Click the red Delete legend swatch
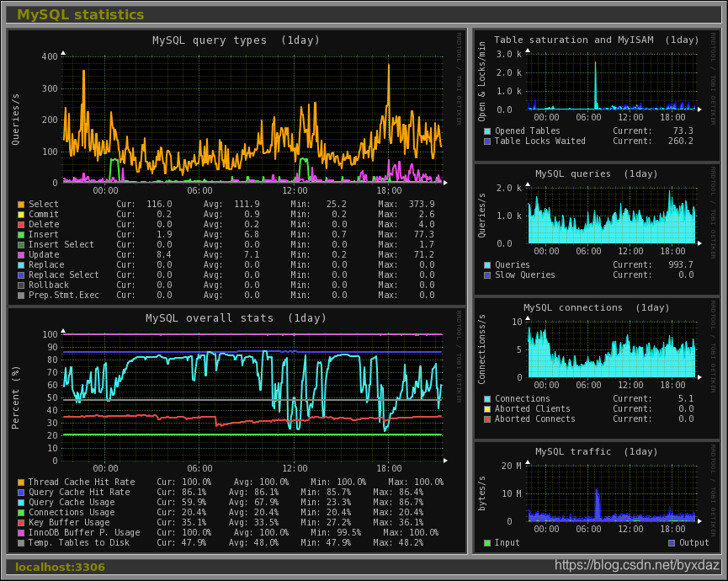The height and width of the screenshot is (581, 728). [x=21, y=225]
